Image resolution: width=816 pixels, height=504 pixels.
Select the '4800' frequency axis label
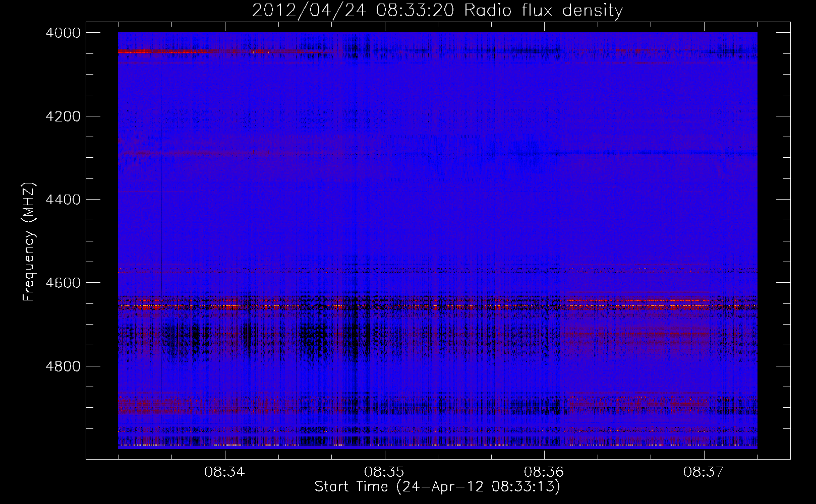[63, 366]
